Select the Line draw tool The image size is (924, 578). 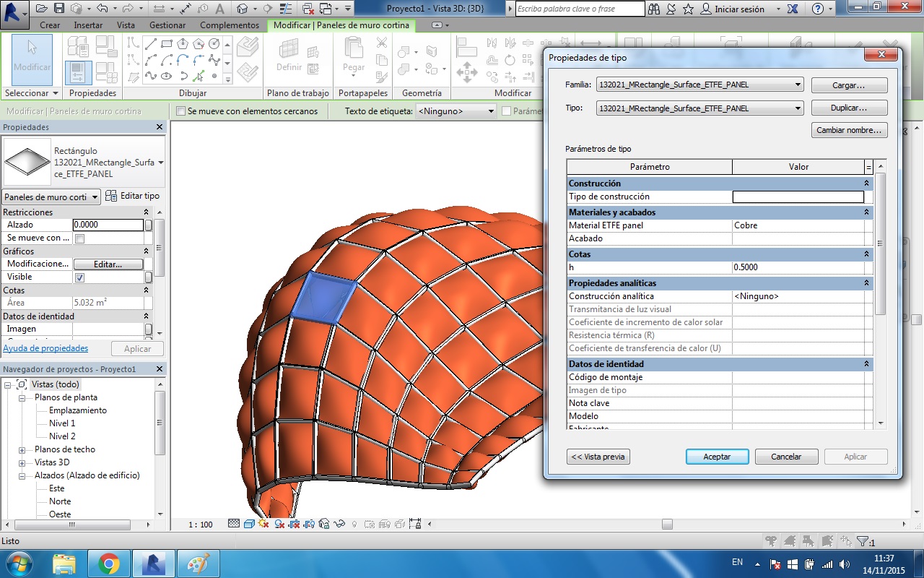pos(150,44)
